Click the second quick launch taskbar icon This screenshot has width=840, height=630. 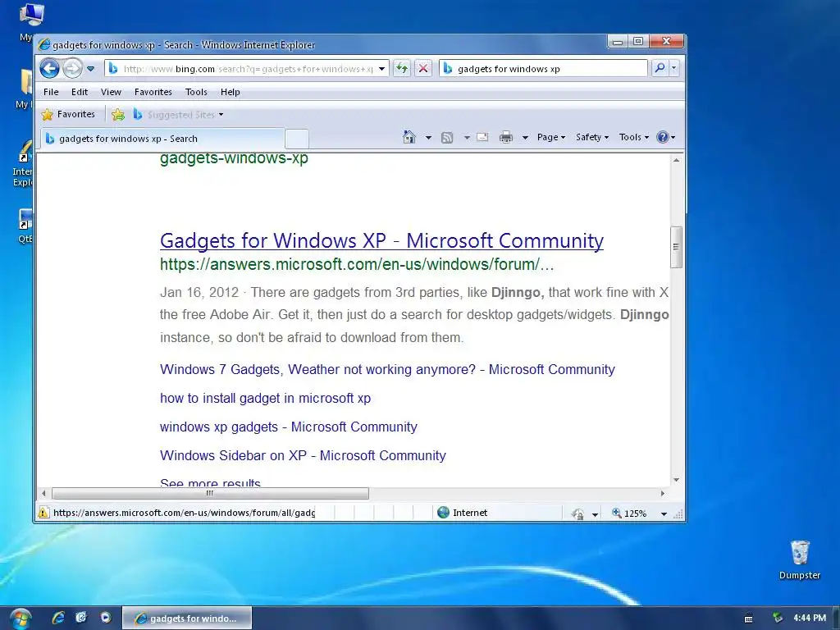[81, 619]
